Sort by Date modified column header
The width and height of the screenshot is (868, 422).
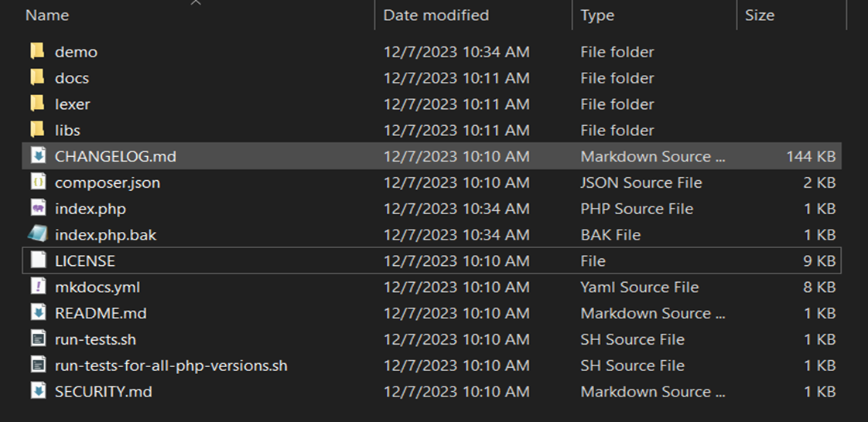[436, 15]
